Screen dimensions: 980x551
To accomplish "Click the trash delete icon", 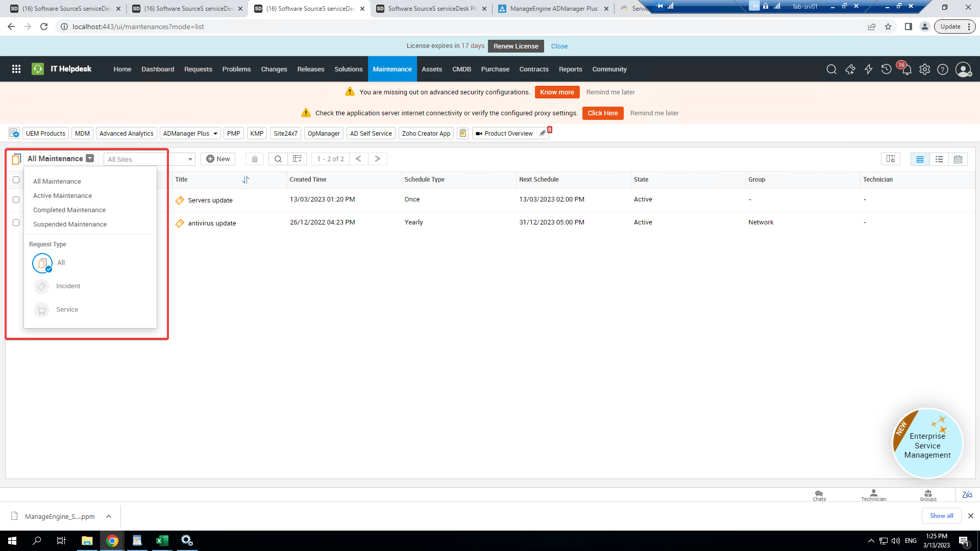I will pyautogui.click(x=255, y=159).
